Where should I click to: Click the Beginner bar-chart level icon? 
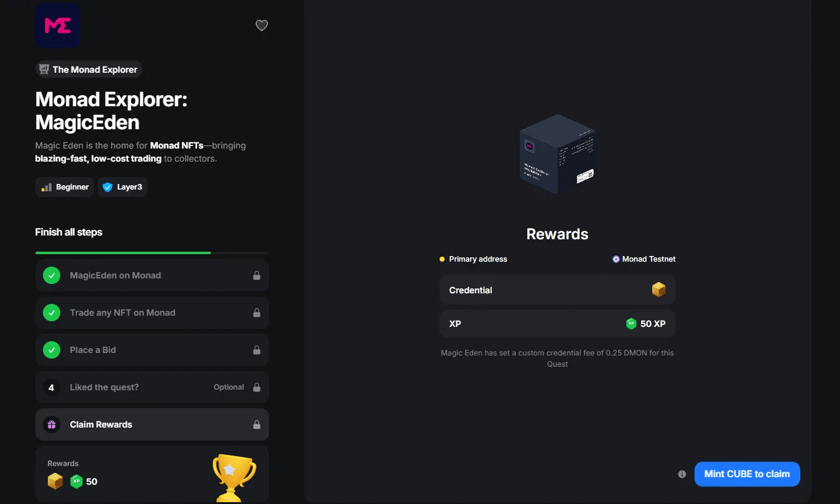pyautogui.click(x=47, y=187)
